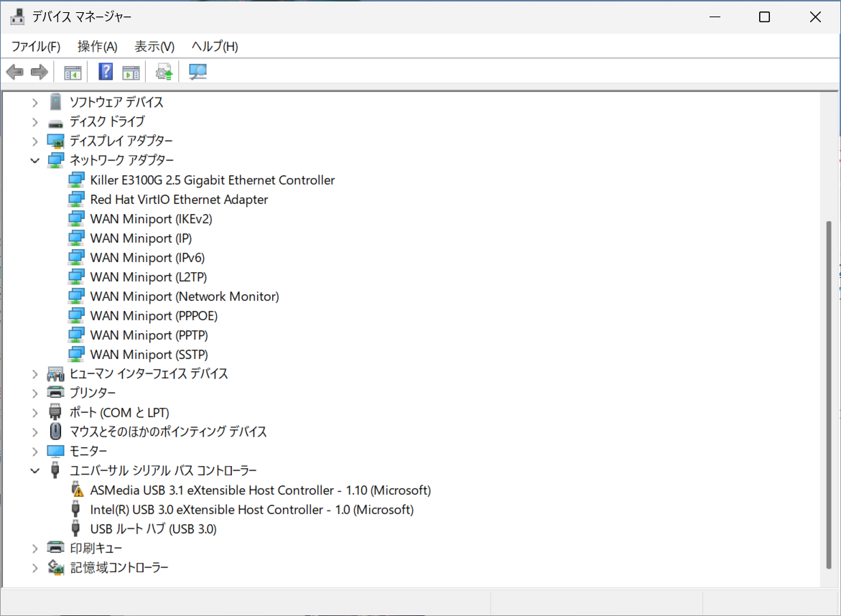The height and width of the screenshot is (616, 841).
Task: Toggle the action pane toolbar icon
Action: click(131, 73)
